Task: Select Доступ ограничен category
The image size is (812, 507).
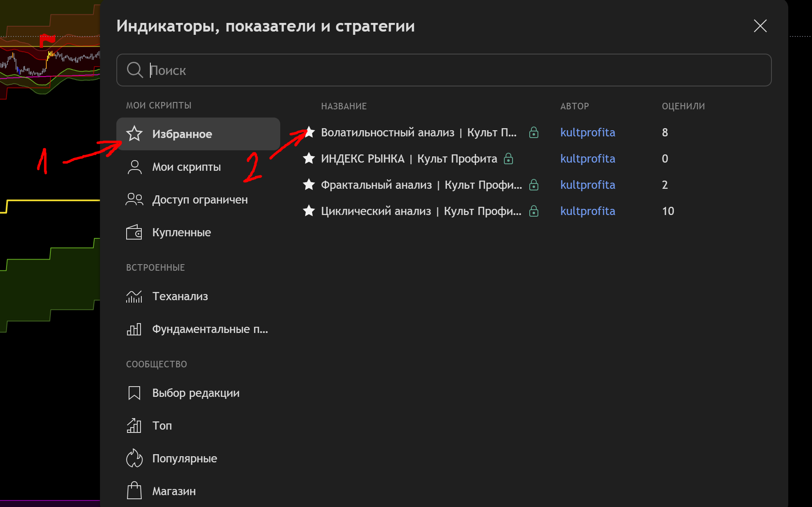Action: 200,199
